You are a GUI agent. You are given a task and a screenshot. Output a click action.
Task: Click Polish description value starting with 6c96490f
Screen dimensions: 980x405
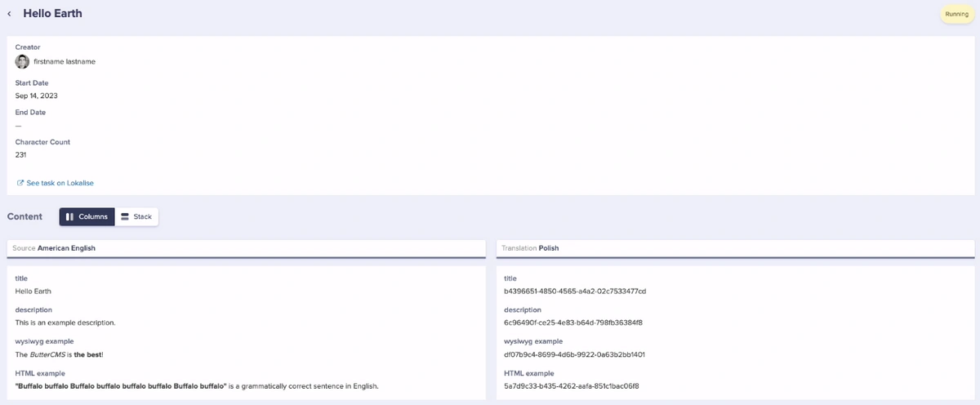(573, 323)
